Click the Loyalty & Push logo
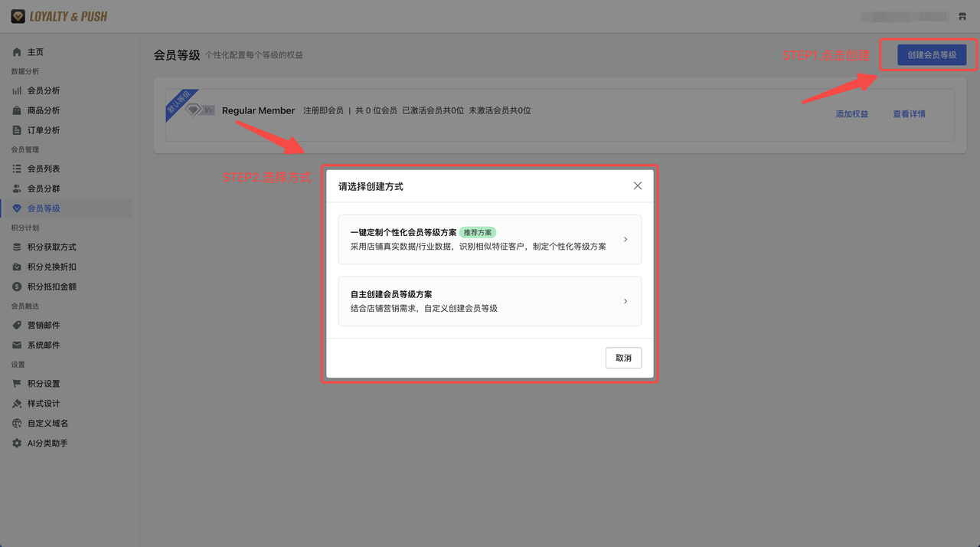The height and width of the screenshot is (547, 980). click(x=59, y=16)
